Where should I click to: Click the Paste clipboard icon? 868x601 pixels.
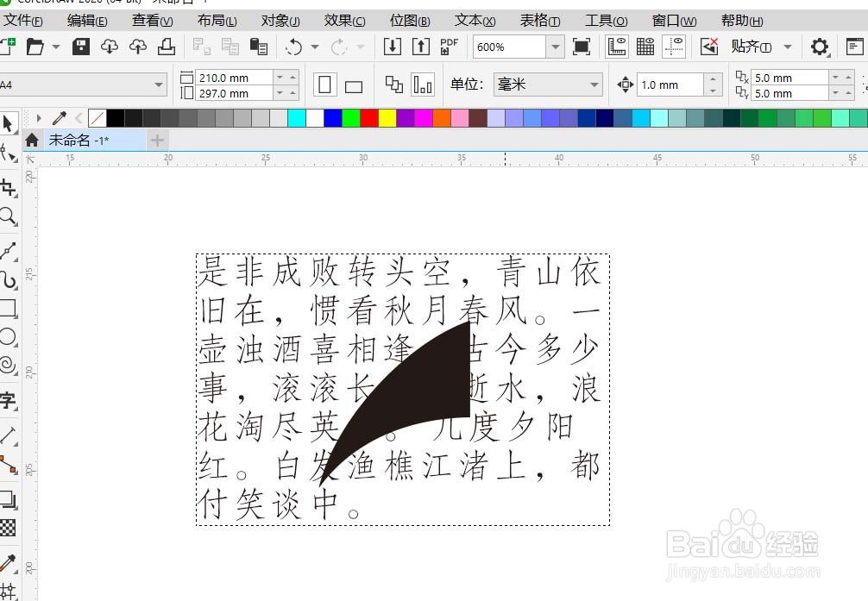click(259, 47)
